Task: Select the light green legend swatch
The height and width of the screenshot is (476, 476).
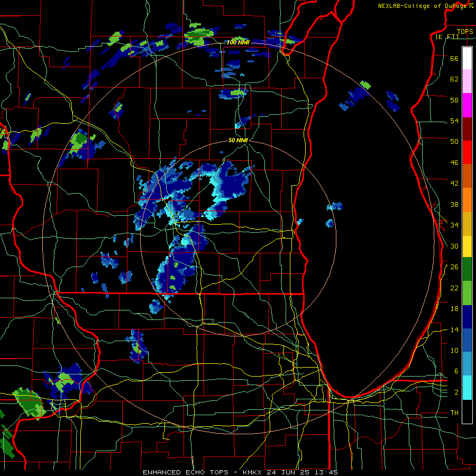Action: coord(467,293)
